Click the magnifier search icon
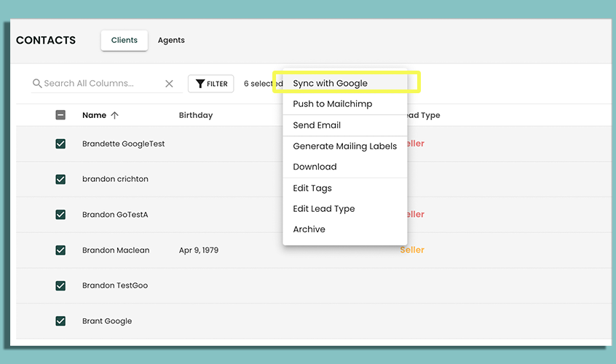616x364 pixels. 37,84
